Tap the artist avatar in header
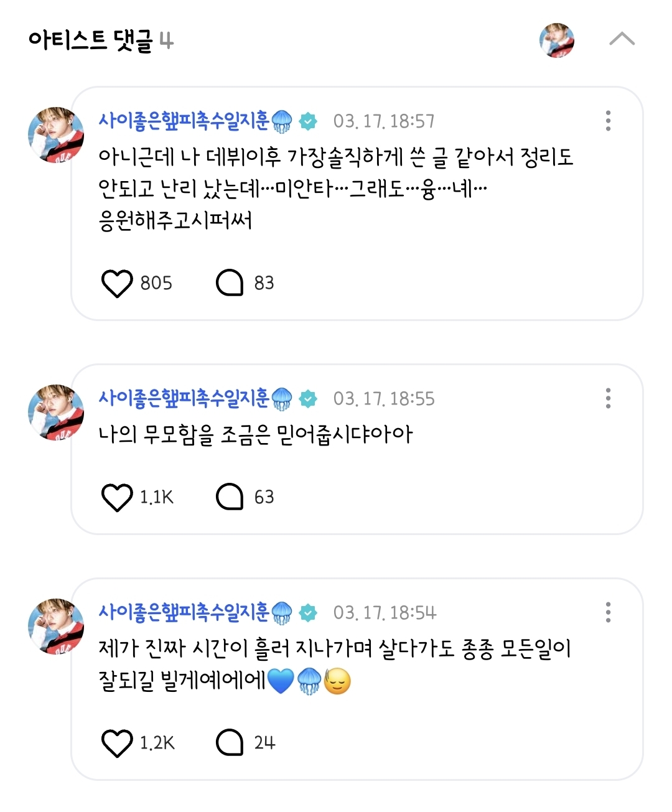Screen dimensions: 672x812 point(557,40)
